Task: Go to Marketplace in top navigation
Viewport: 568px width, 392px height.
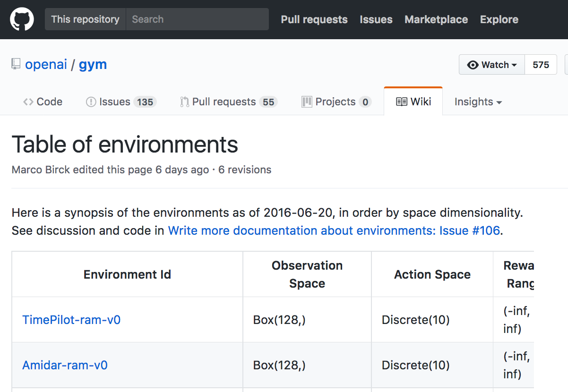Action: (x=436, y=19)
